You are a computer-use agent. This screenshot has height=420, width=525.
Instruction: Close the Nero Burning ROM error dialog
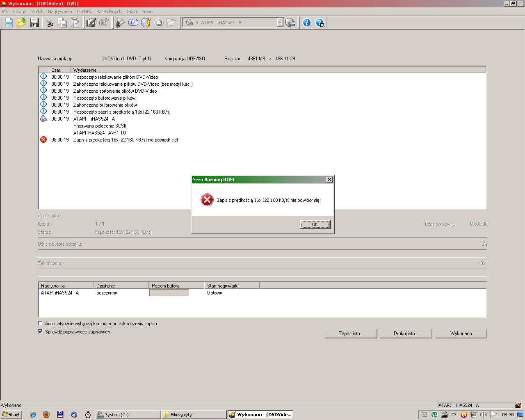[329, 180]
